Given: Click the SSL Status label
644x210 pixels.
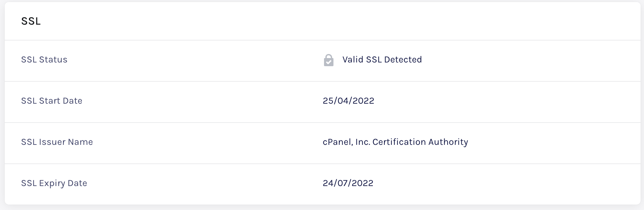Looking at the screenshot, I should [x=44, y=59].
